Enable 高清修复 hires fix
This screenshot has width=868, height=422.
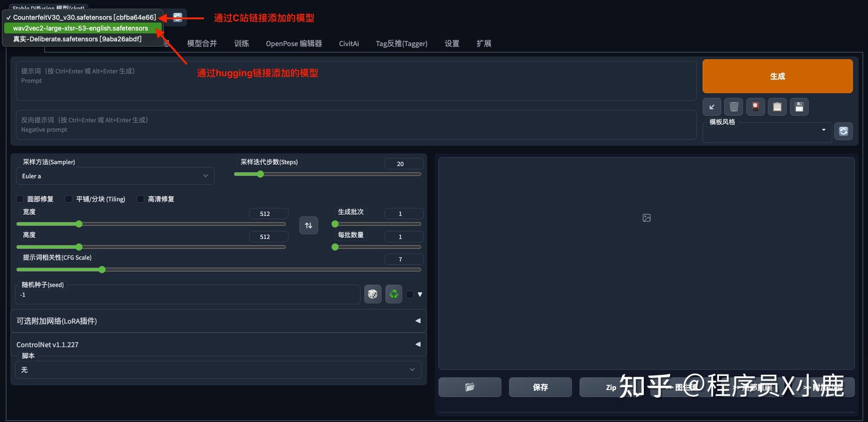141,199
